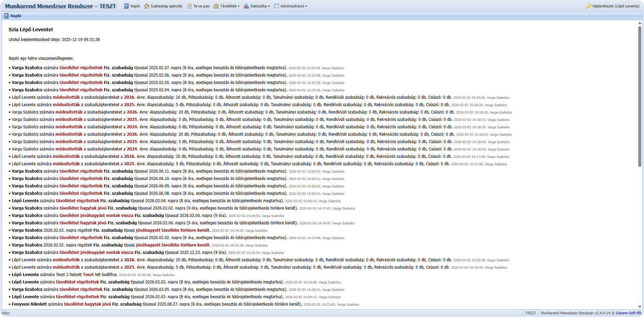The image size is (644, 317).
Task: Open the Szabadság igénylés menu item
Action: pyautogui.click(x=166, y=6)
